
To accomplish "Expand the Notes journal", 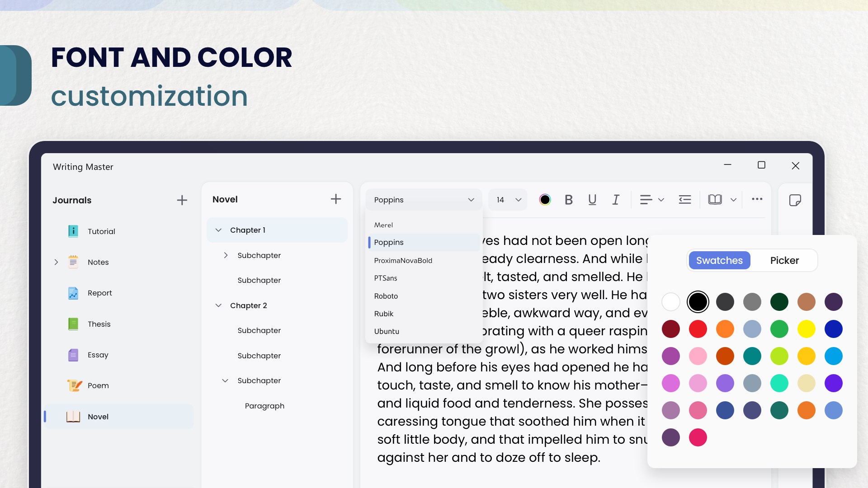I will 56,262.
